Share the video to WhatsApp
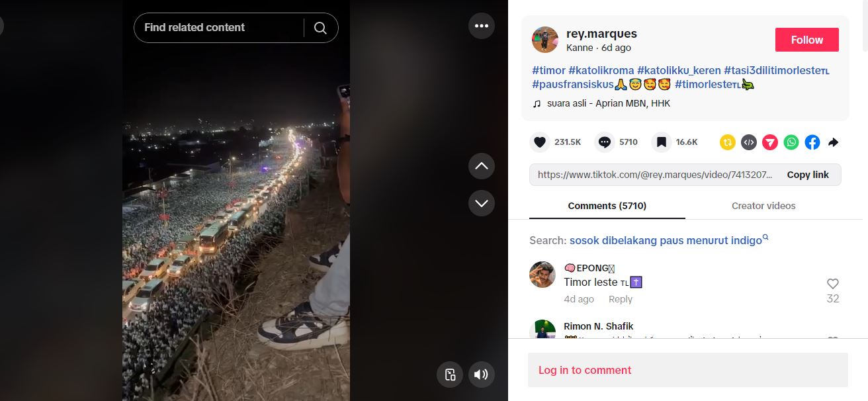The height and width of the screenshot is (401, 868). coord(791,142)
